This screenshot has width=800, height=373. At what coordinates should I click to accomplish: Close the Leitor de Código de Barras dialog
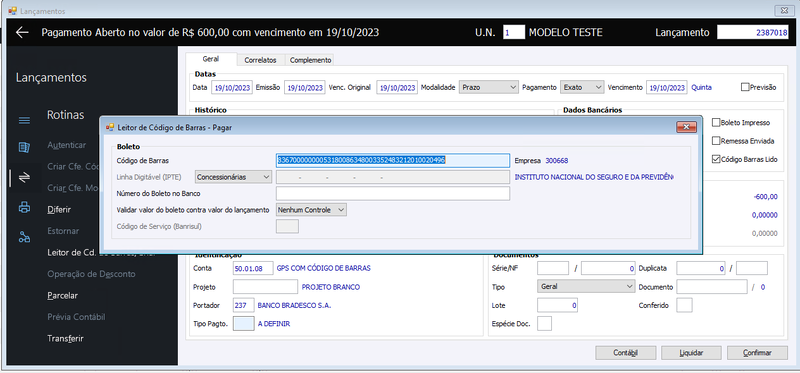point(686,127)
